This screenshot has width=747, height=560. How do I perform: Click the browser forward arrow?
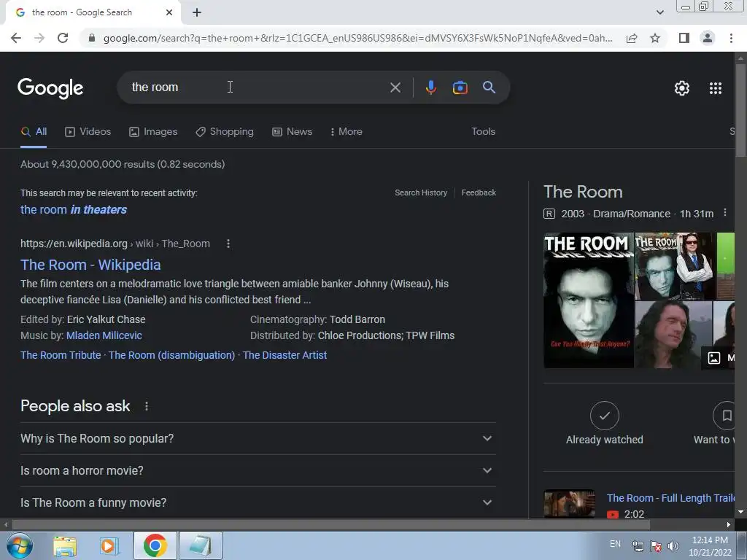pyautogui.click(x=39, y=38)
